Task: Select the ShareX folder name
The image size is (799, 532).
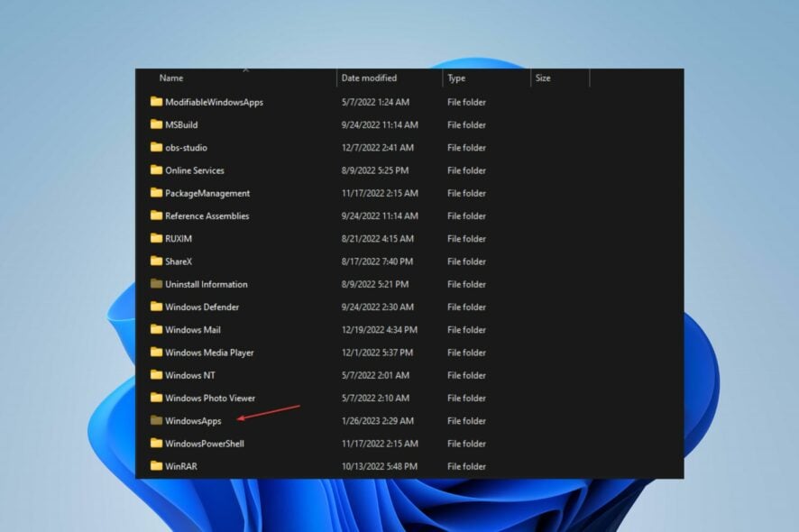Action: tap(179, 261)
